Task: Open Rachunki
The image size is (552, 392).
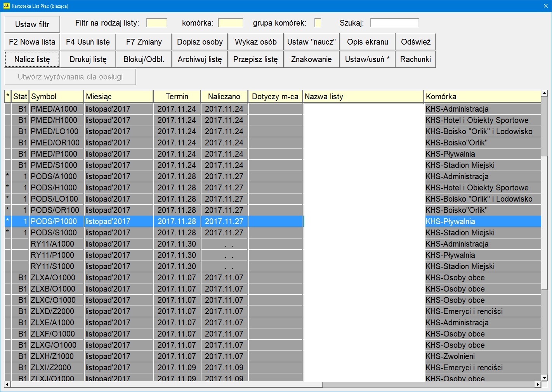Action: [x=415, y=59]
